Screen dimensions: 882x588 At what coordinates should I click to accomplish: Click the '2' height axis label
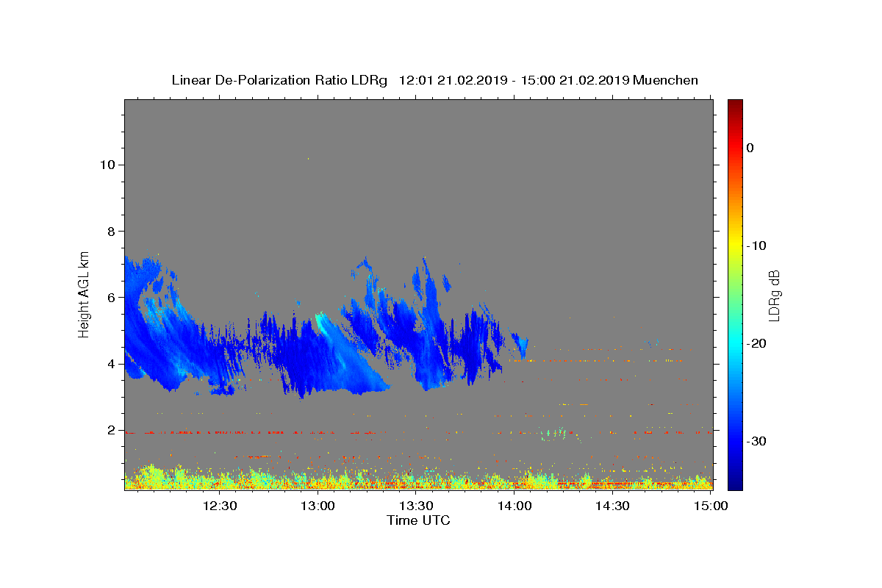112,430
